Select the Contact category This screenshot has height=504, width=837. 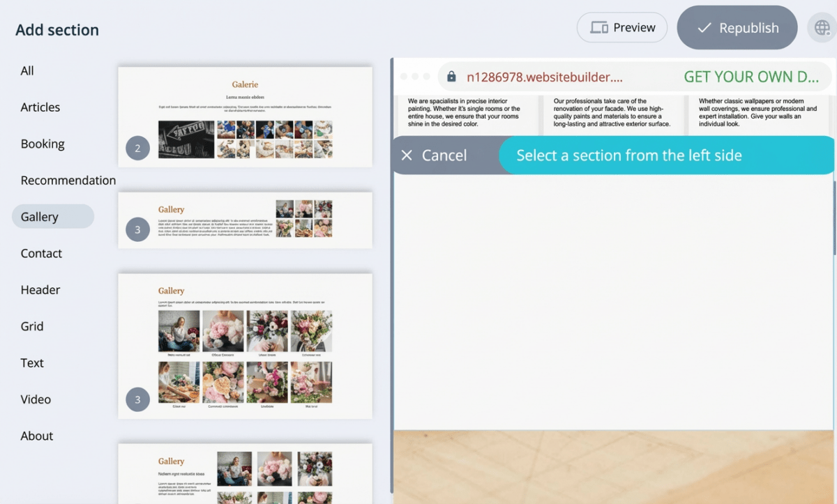[41, 253]
